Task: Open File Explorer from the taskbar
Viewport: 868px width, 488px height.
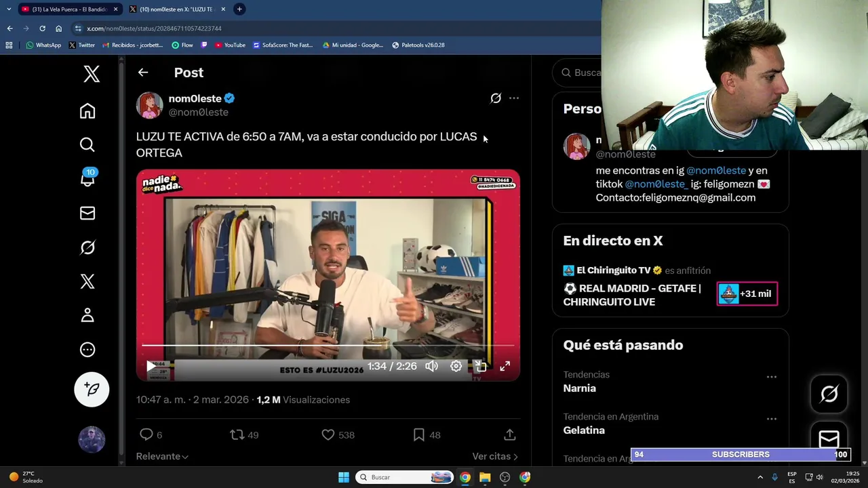Action: [x=485, y=477]
